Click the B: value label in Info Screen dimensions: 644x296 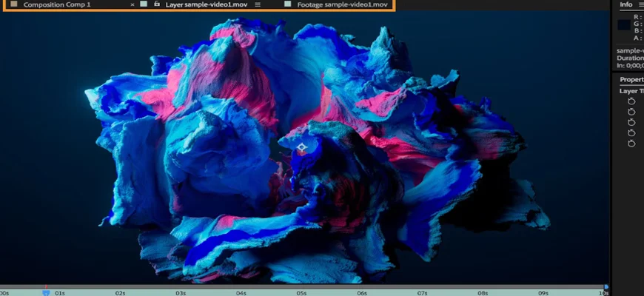[637, 31]
